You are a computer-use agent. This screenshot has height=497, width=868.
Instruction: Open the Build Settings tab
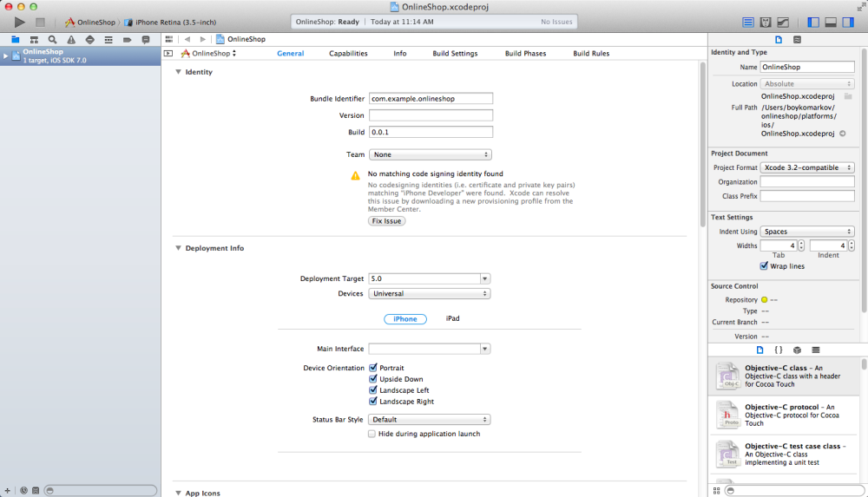[455, 53]
